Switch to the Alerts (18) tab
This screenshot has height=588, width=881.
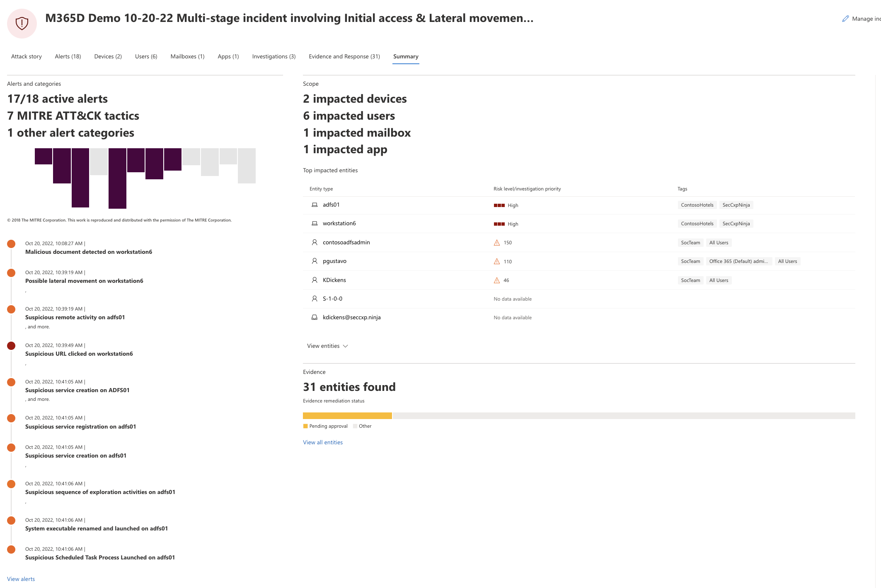click(x=68, y=56)
